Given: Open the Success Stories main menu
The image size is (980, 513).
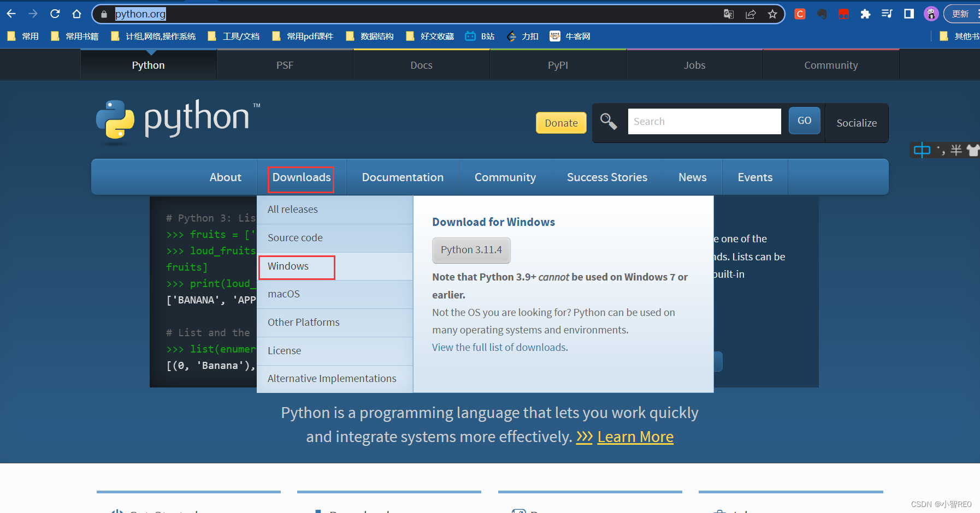Looking at the screenshot, I should pos(607,177).
